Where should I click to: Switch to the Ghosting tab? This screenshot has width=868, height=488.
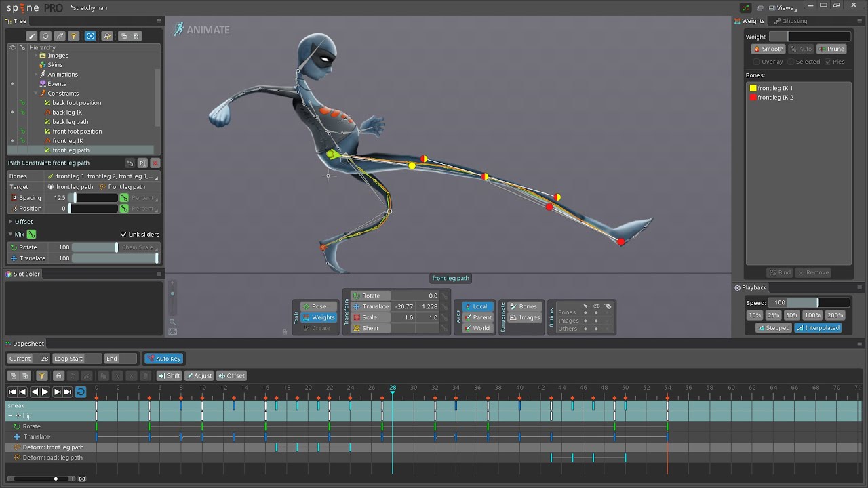tap(790, 21)
